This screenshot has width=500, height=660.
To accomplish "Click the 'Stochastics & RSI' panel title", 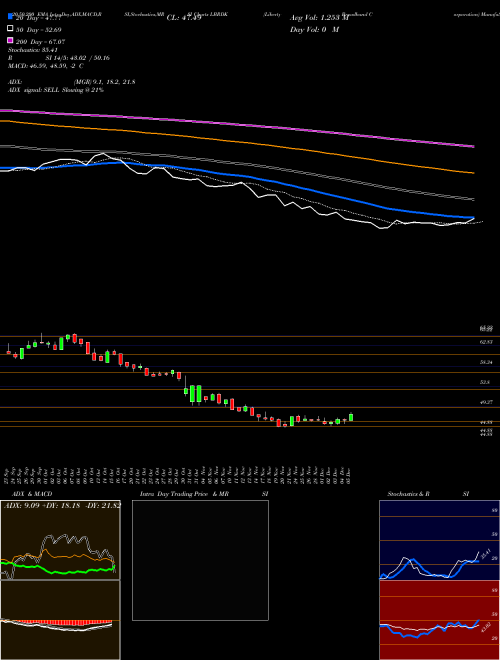I will [x=428, y=494].
